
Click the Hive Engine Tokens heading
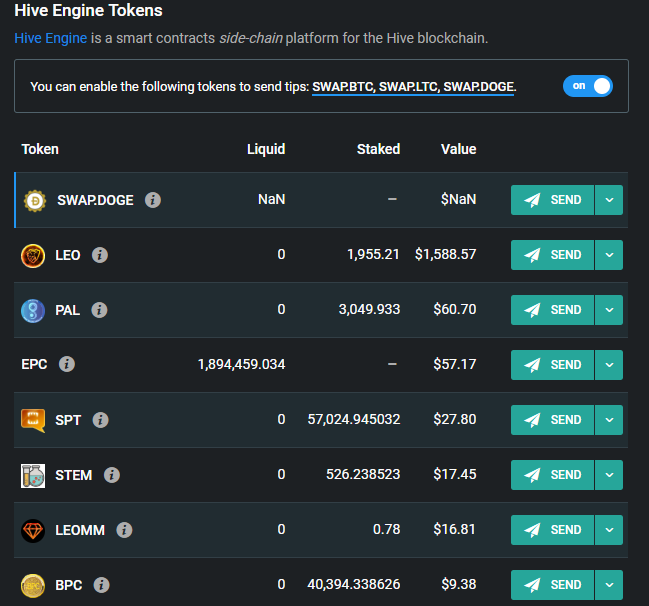click(88, 11)
